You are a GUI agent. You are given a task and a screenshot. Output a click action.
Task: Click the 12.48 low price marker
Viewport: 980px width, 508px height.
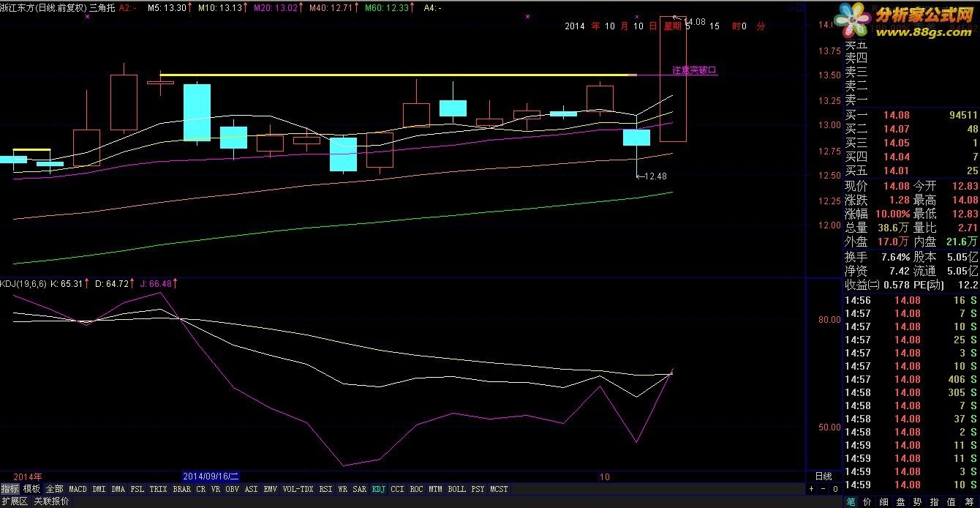click(655, 176)
